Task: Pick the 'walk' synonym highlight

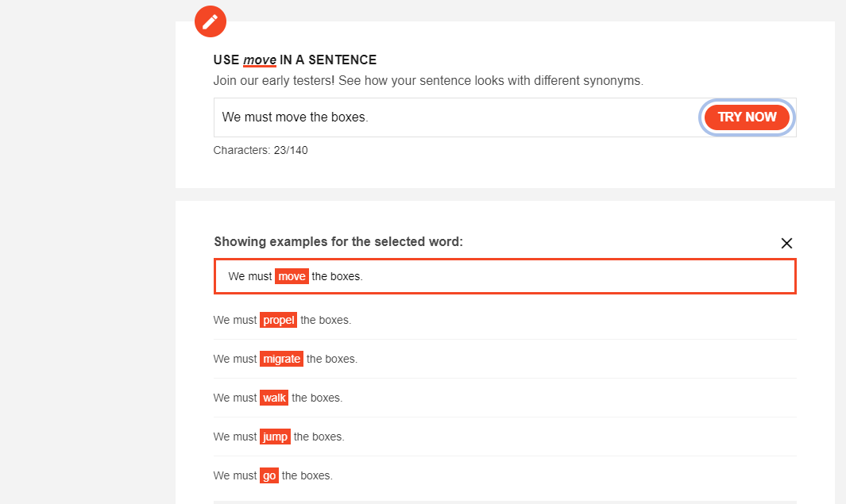Action: tap(274, 398)
